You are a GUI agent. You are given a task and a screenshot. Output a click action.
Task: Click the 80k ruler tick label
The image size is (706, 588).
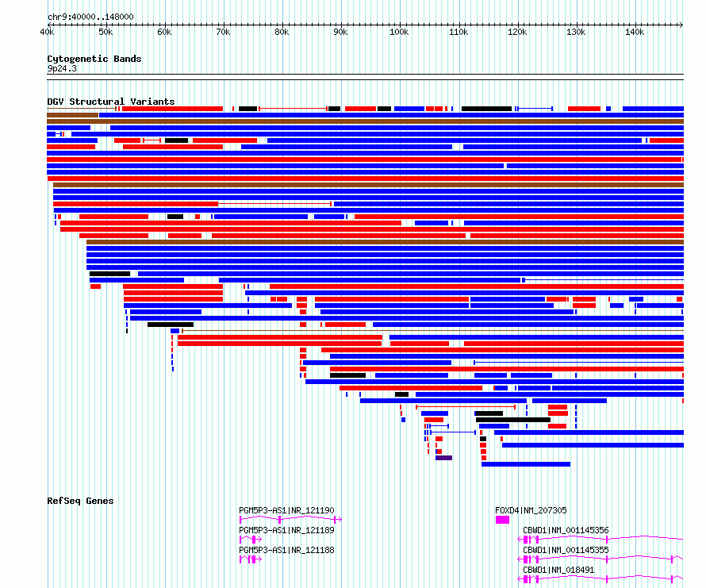pos(282,32)
